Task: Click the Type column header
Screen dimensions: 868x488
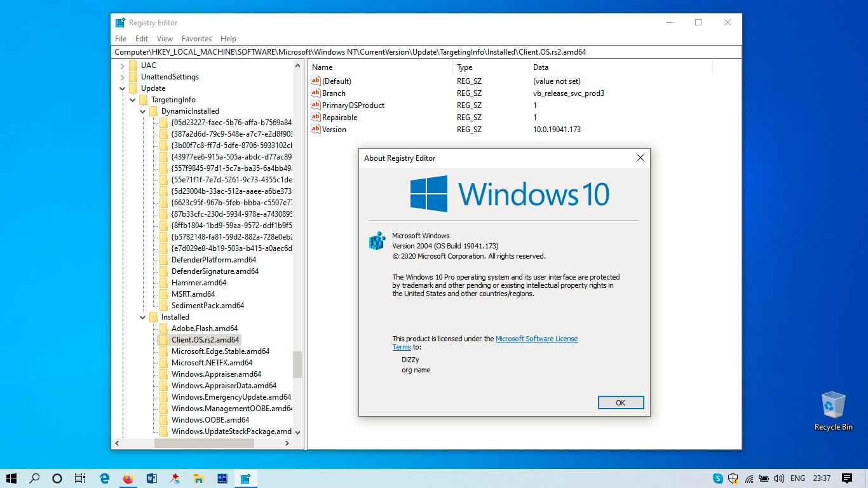Action: click(x=491, y=67)
